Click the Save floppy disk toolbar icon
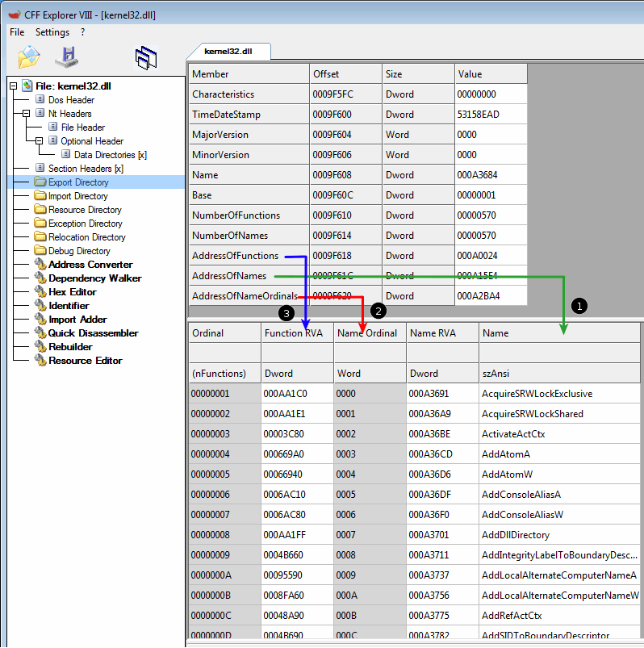644x648 pixels. pos(66,56)
